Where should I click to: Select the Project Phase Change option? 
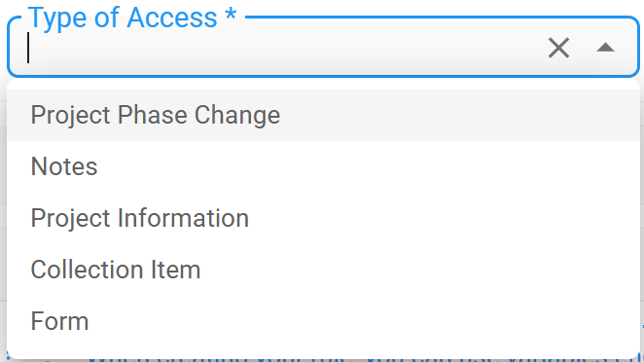pos(323,115)
